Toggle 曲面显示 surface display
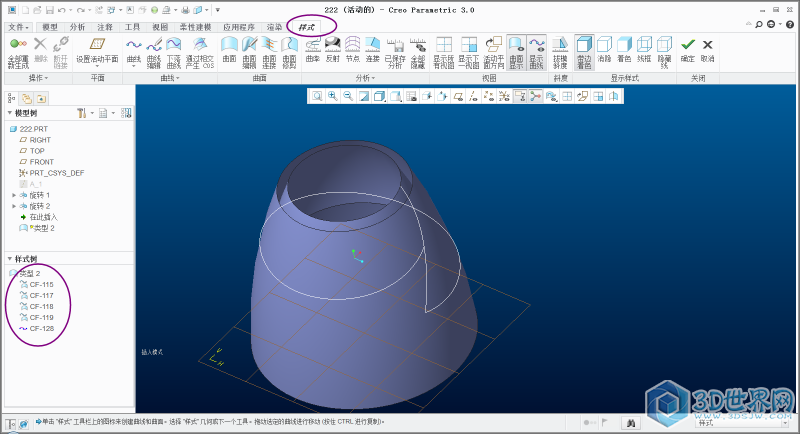Image resolution: width=800 pixels, height=434 pixels. coord(516,53)
